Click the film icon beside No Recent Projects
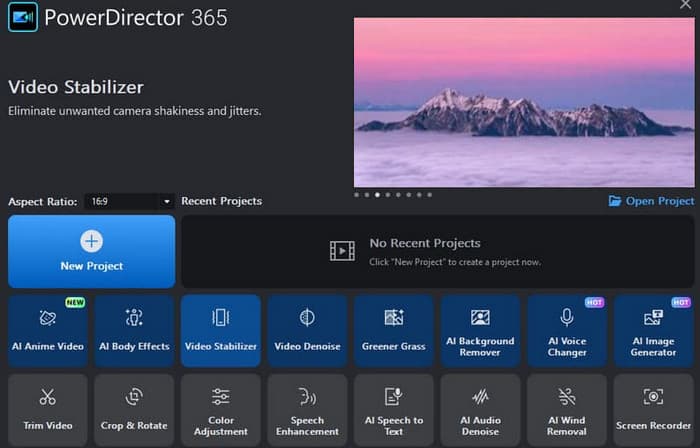The height and width of the screenshot is (448, 700). pyautogui.click(x=342, y=251)
